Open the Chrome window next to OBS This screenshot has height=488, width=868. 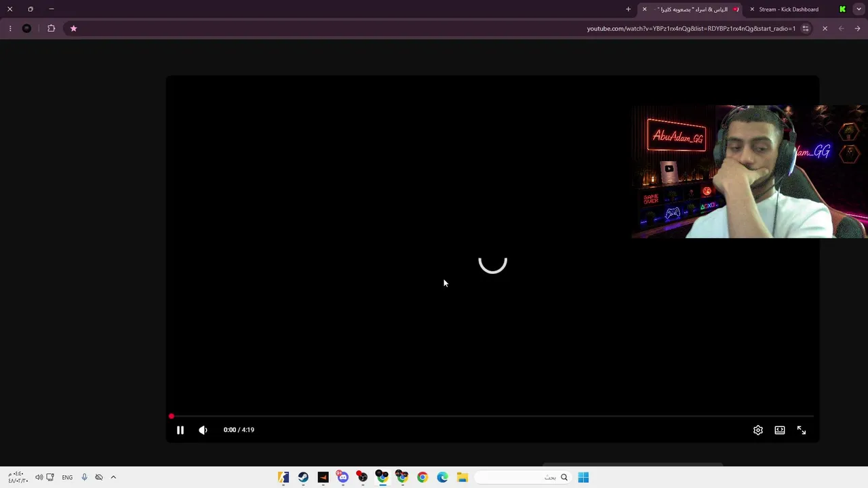(x=382, y=477)
